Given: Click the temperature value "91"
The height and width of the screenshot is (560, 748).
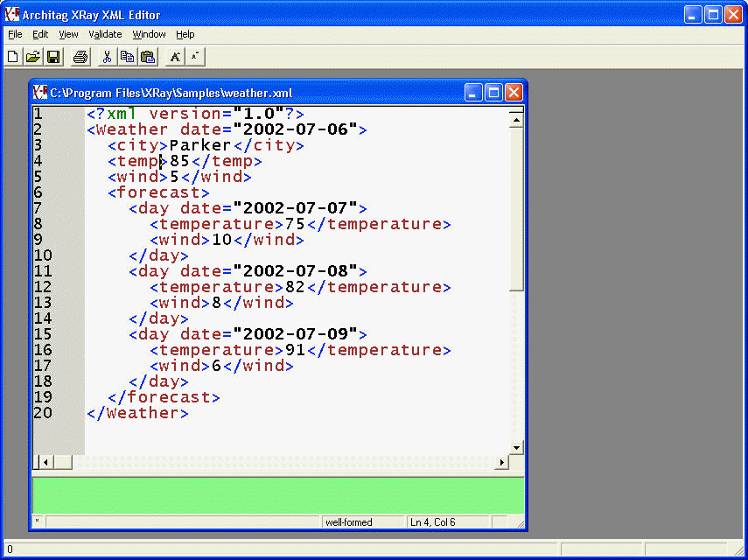Looking at the screenshot, I should 295,350.
